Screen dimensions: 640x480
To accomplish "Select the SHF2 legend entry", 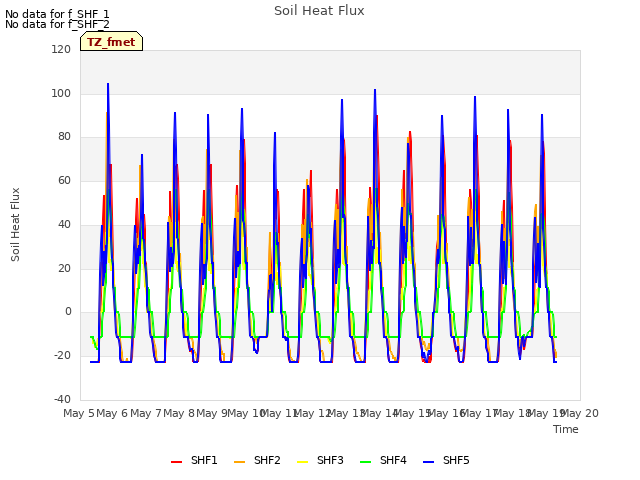I will [257, 460].
